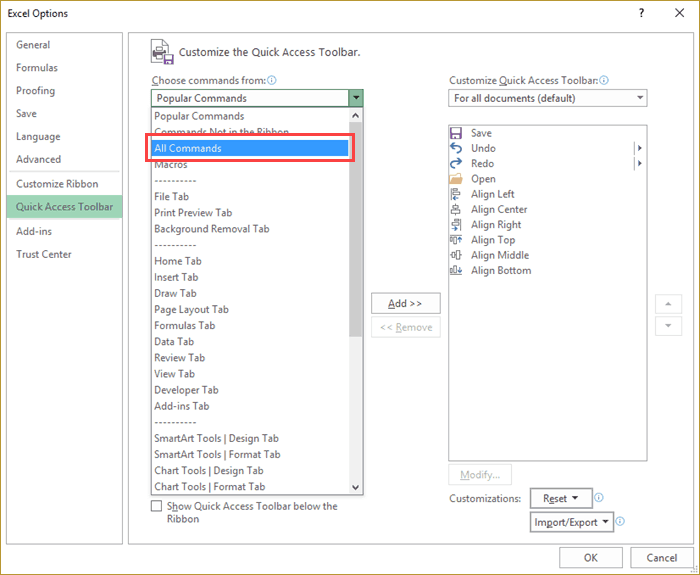Choose Page Layout Tab entry
Image resolution: width=700 pixels, height=575 pixels.
pyautogui.click(x=250, y=309)
